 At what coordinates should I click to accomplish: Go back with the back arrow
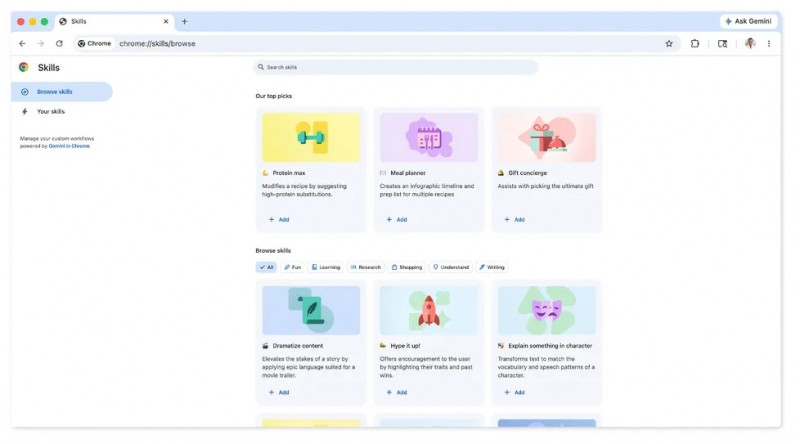[22, 44]
